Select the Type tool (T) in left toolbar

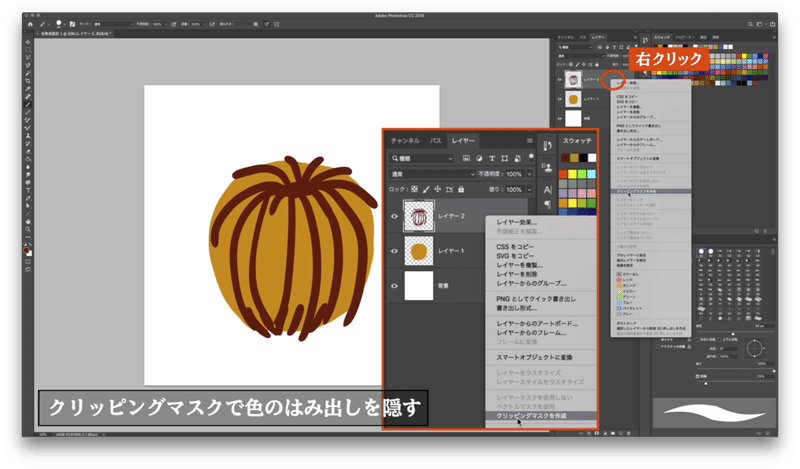pos(28,190)
